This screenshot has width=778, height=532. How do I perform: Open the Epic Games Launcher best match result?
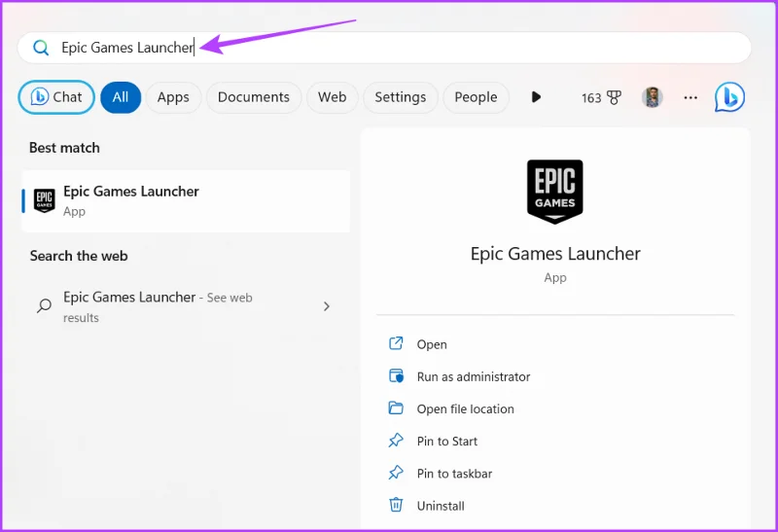(x=186, y=201)
